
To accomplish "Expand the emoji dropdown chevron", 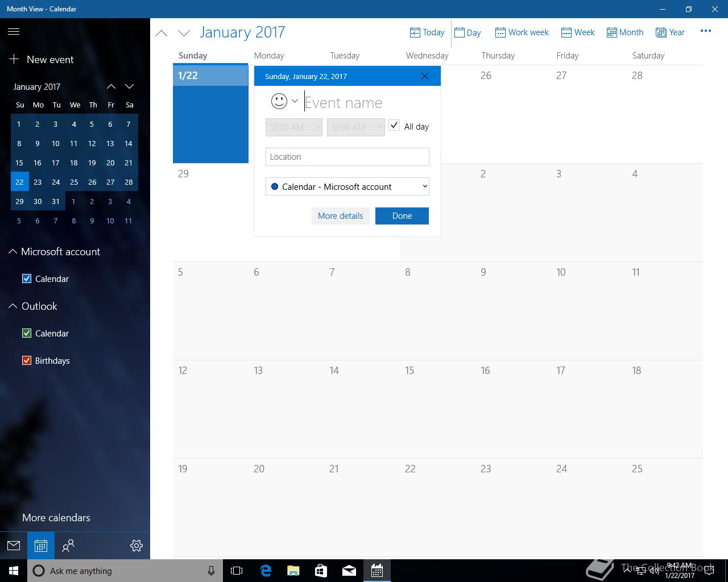I will [x=295, y=101].
